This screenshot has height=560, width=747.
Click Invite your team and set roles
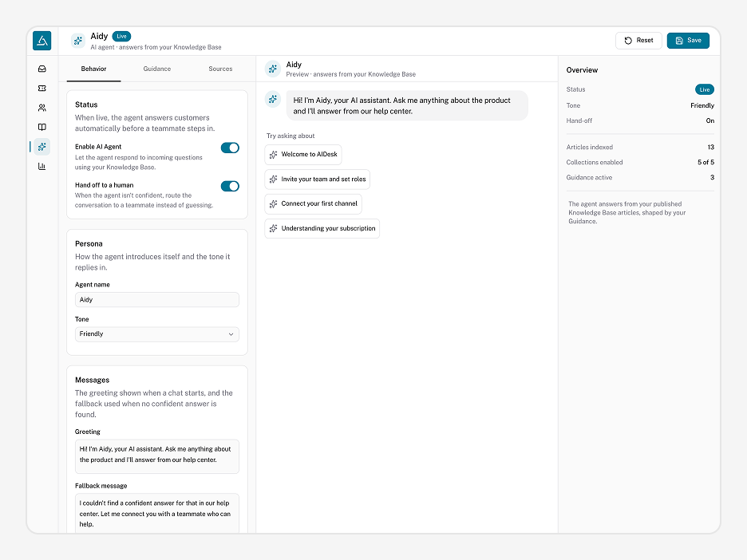click(x=318, y=179)
